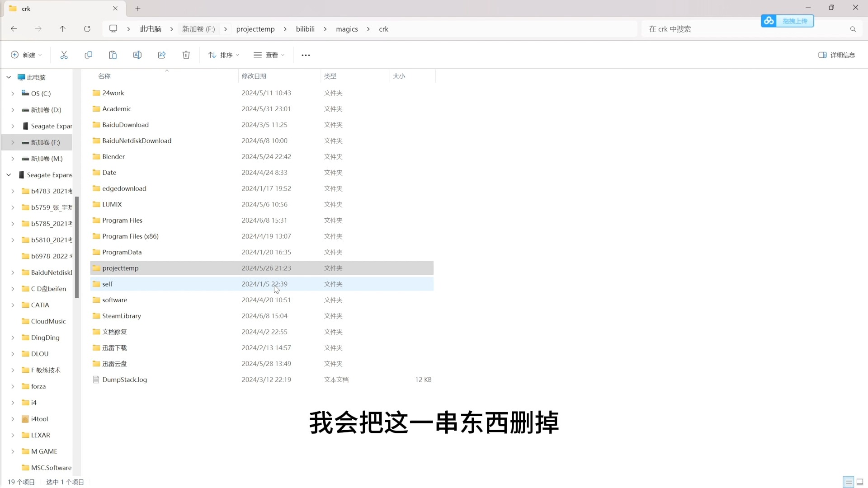Select the SteamLibrary folder

tap(262, 316)
